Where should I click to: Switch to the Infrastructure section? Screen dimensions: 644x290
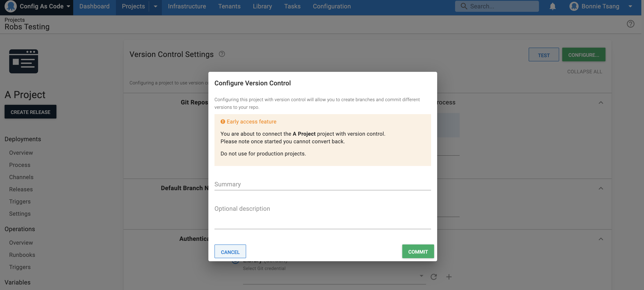(x=187, y=6)
